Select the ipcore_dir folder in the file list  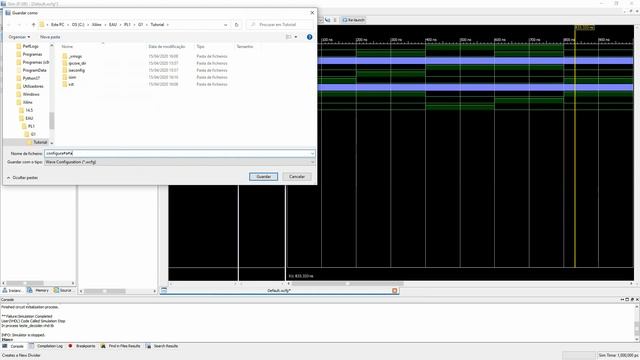[77, 63]
